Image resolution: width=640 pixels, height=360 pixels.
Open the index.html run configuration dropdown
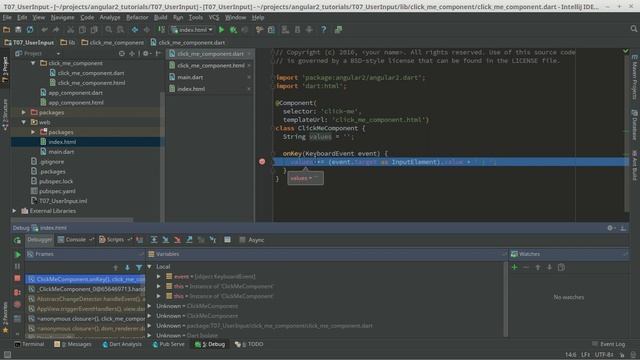click(x=192, y=30)
